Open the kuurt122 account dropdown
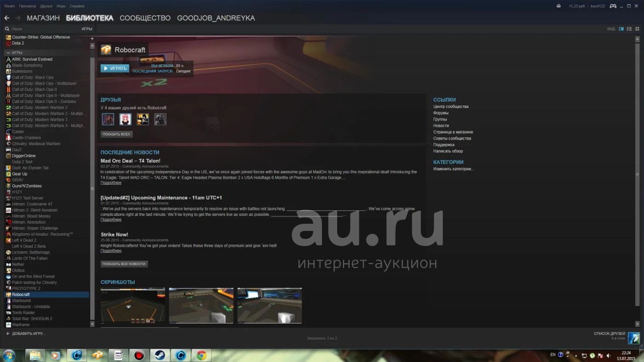644x362 pixels. click(597, 6)
